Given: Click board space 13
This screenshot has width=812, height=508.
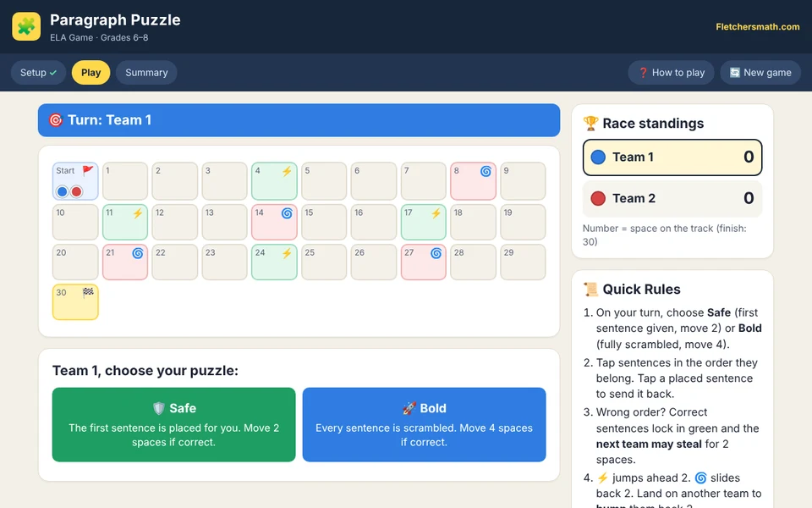Looking at the screenshot, I should [x=224, y=222].
